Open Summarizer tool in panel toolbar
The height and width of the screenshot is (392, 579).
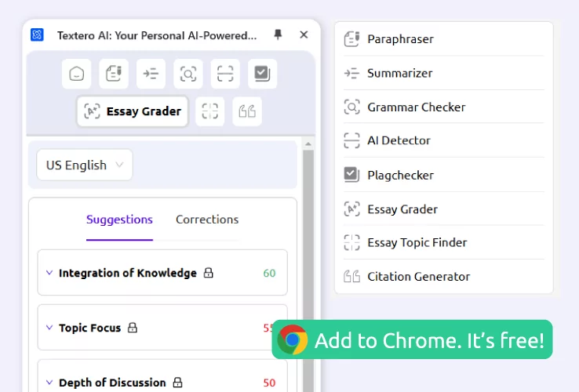click(x=151, y=74)
